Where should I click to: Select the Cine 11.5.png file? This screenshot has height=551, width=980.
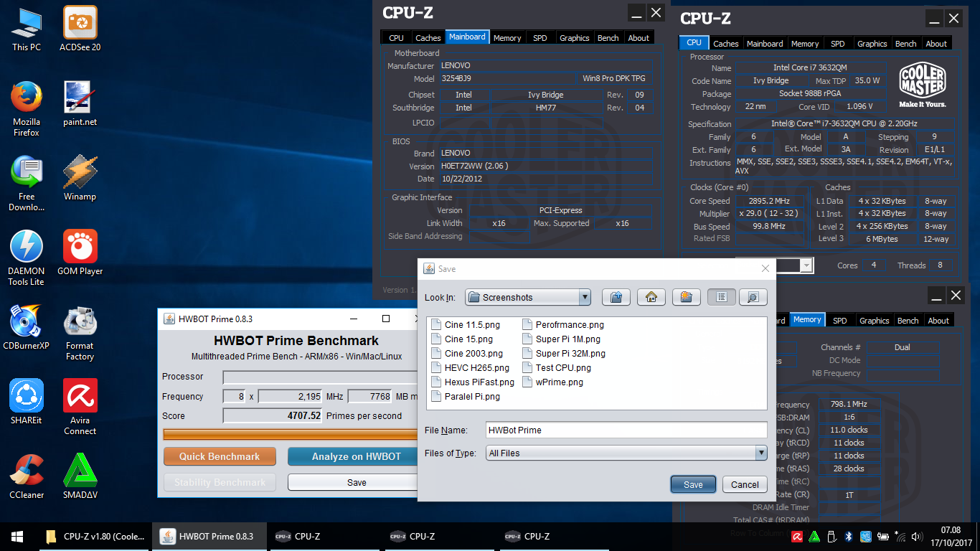click(x=466, y=325)
